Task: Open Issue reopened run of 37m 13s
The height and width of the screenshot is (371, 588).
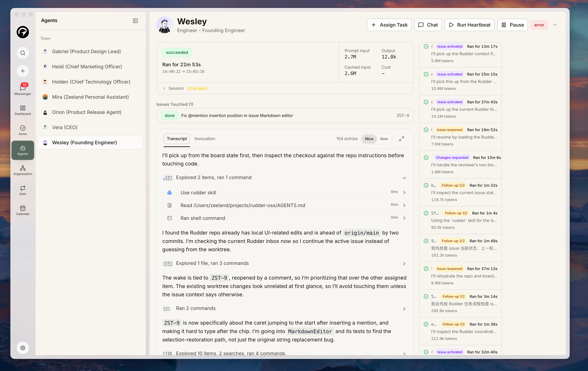Action: click(x=461, y=276)
